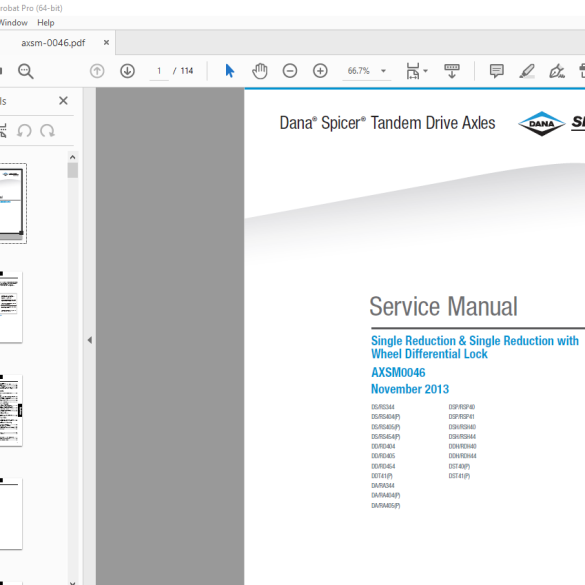
Task: Click the total page count 114
Action: [x=187, y=71]
